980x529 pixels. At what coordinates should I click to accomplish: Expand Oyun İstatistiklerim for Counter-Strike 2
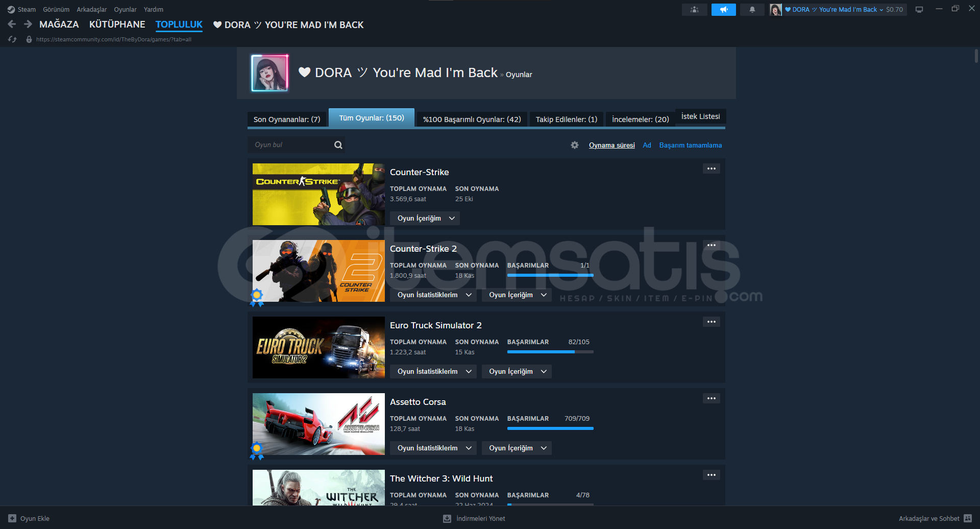pos(433,295)
